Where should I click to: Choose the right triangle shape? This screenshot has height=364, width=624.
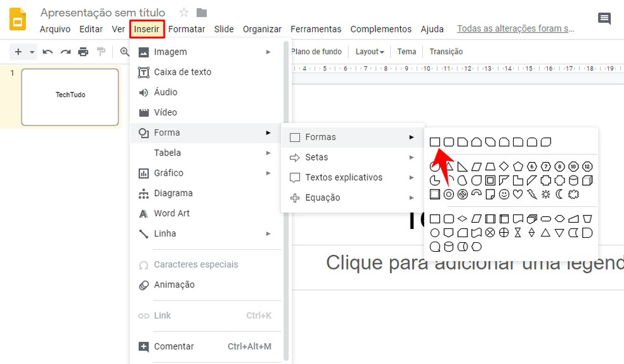462,166
